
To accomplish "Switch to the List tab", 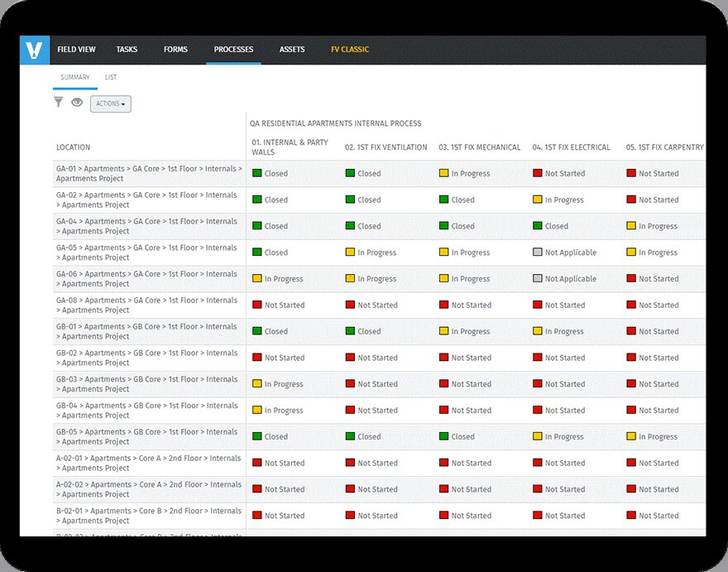I will [111, 78].
